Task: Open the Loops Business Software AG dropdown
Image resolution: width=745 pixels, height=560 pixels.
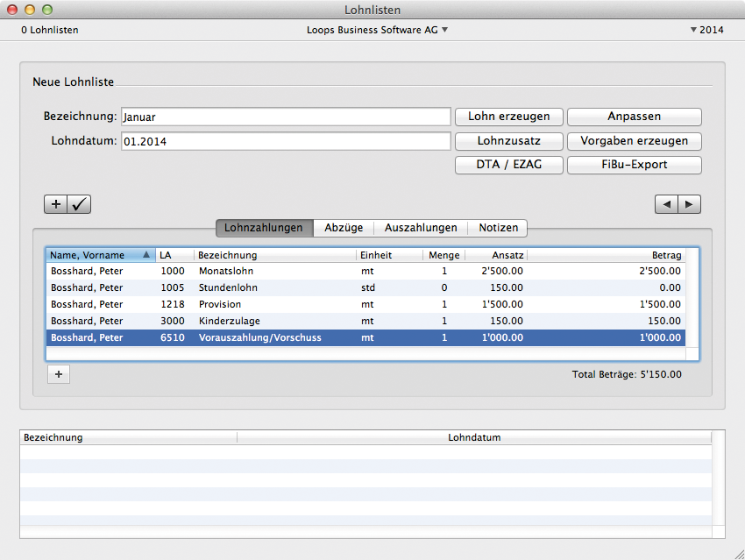Action: point(377,30)
